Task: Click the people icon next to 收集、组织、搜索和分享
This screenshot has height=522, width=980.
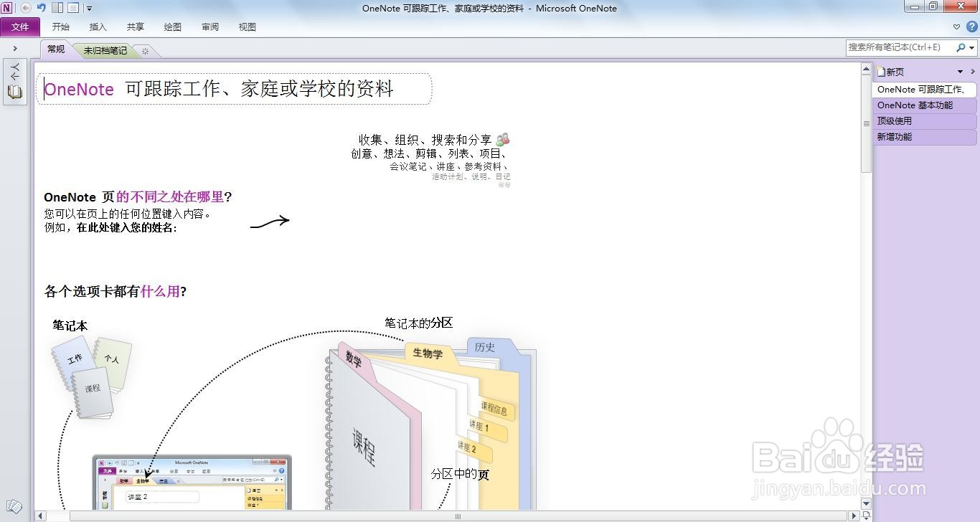Action: [x=503, y=139]
